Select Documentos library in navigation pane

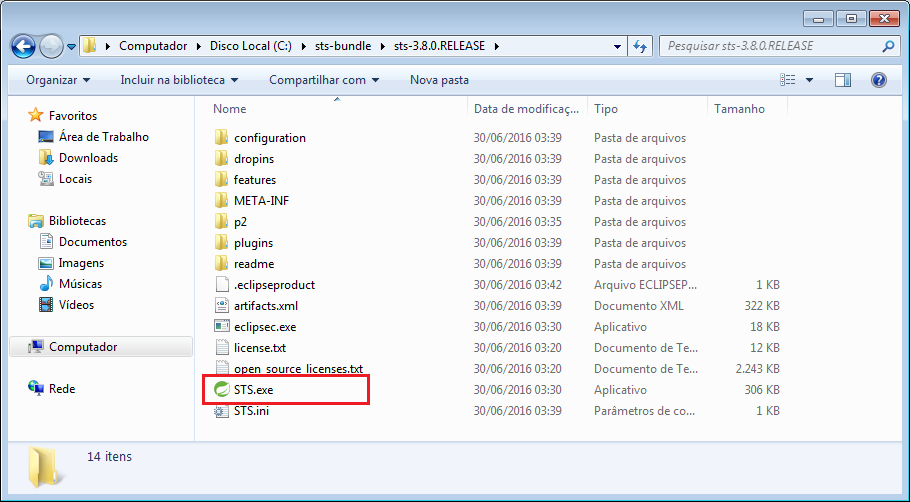click(93, 242)
